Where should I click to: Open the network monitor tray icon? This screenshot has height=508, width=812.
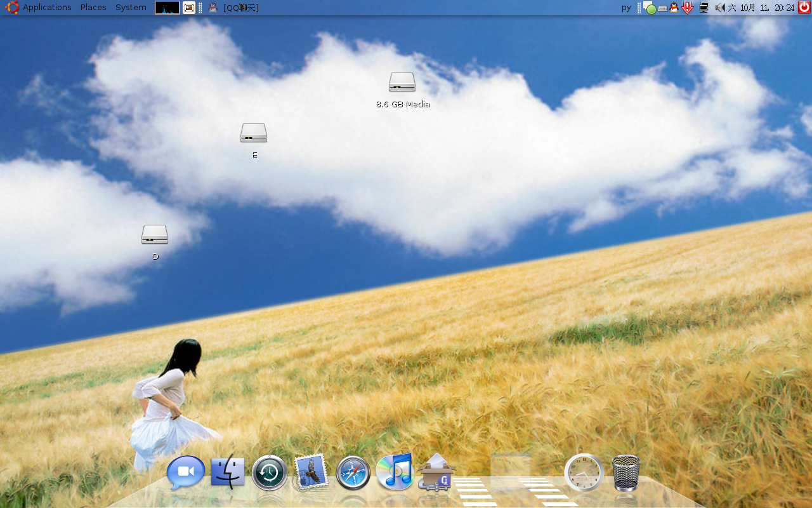point(704,8)
